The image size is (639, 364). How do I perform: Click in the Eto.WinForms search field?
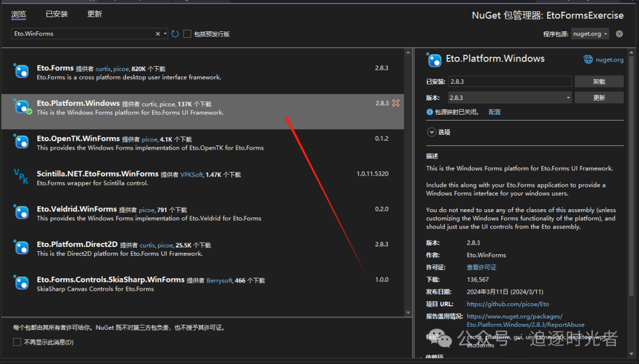click(x=83, y=34)
